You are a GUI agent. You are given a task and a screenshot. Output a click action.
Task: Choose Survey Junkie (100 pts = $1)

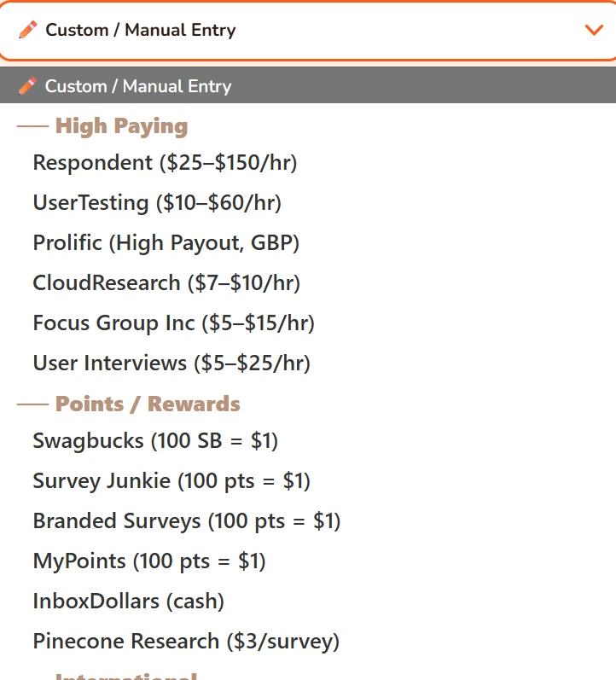click(x=171, y=480)
